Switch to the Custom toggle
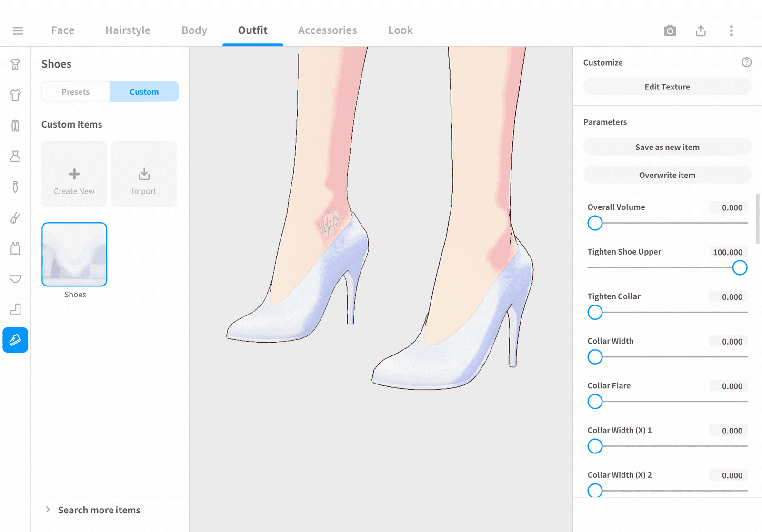The height and width of the screenshot is (532, 762). (144, 92)
